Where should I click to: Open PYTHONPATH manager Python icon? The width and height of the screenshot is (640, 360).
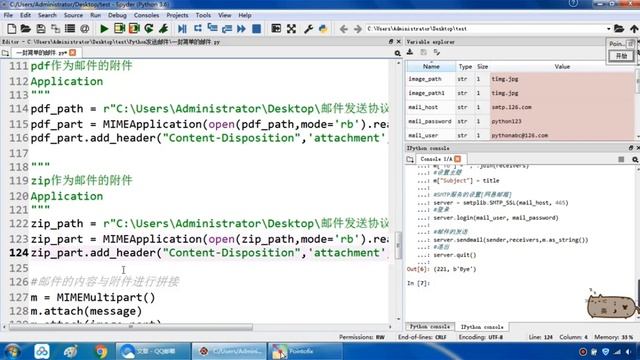pos(323,29)
